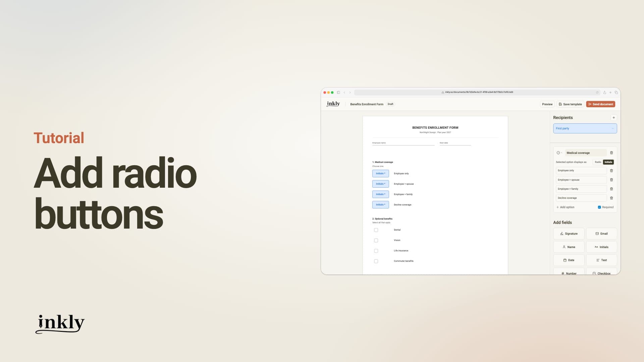Collapse the Medical coverage group chevron
This screenshot has width=644, height=362.
562,153
